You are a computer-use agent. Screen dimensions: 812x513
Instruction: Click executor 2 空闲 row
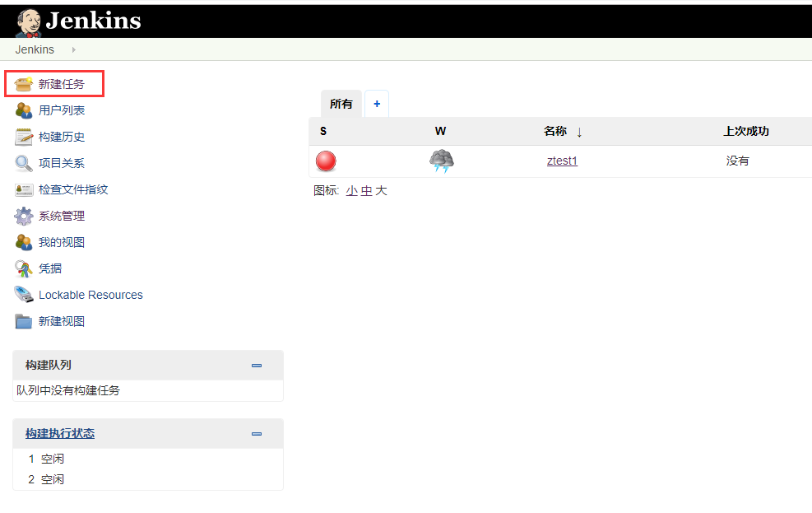click(x=147, y=480)
